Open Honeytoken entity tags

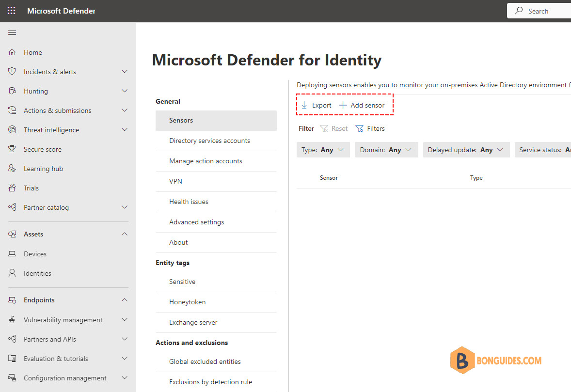216,302
